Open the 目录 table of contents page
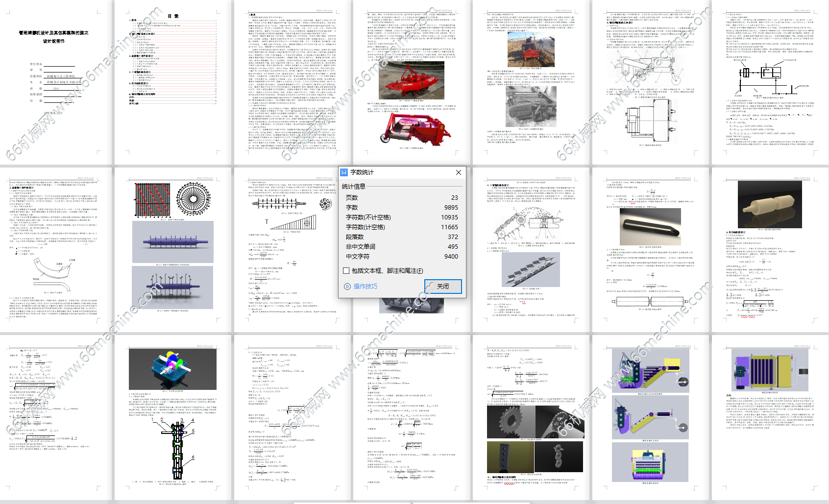 (x=173, y=82)
